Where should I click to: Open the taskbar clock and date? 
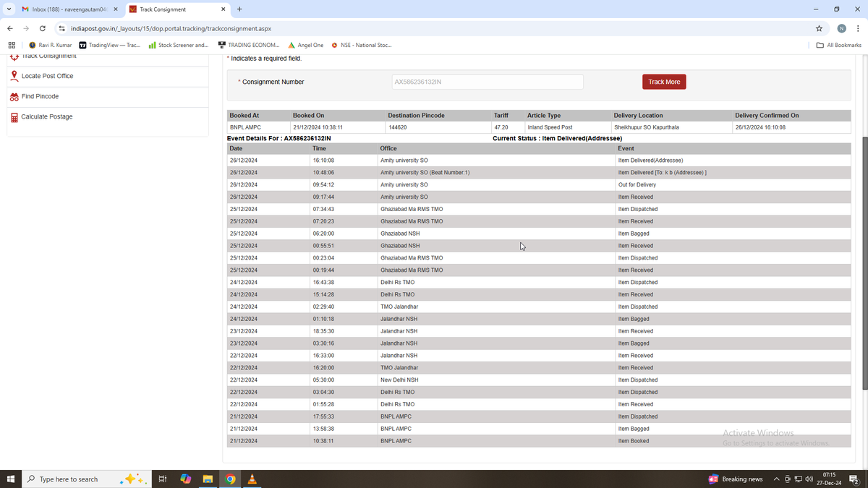click(x=829, y=479)
